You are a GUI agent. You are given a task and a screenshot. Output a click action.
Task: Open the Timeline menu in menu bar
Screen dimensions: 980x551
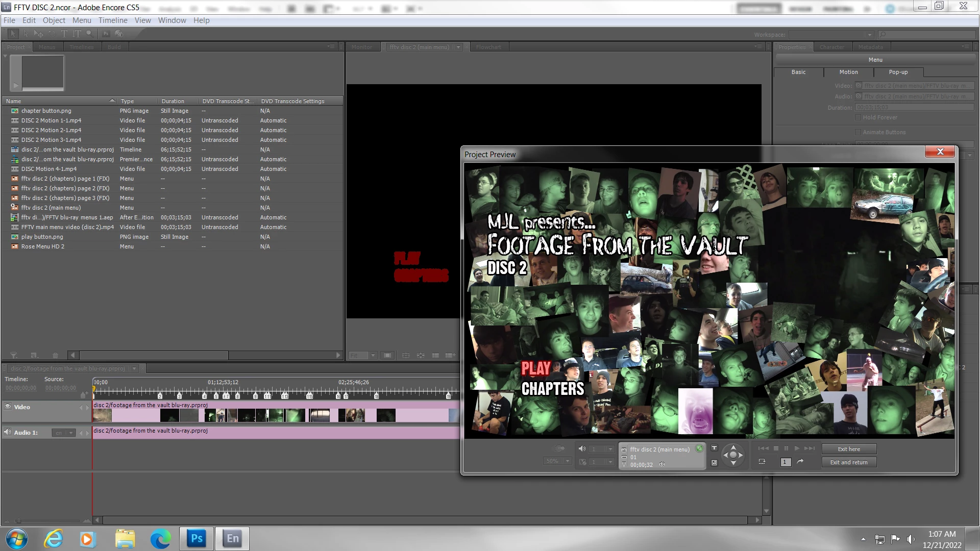click(113, 20)
